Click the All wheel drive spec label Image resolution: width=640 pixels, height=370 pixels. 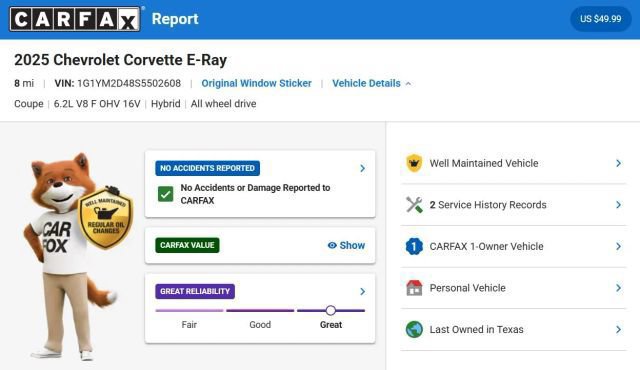(224, 104)
